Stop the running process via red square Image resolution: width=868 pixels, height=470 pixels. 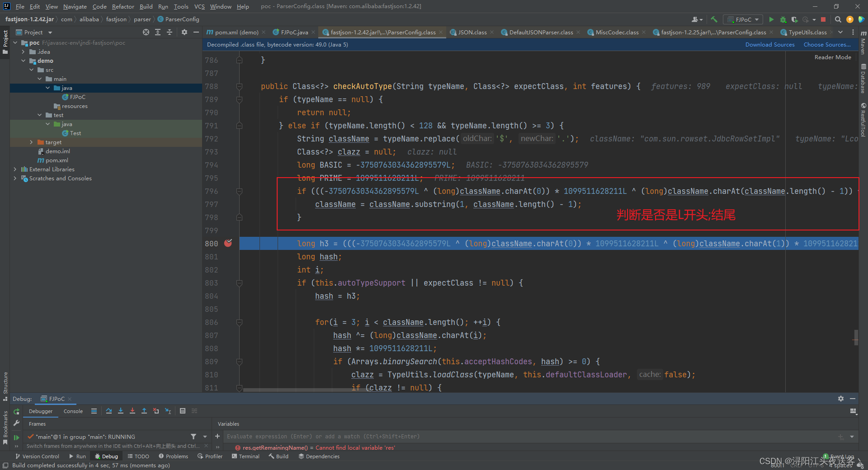[x=823, y=19]
